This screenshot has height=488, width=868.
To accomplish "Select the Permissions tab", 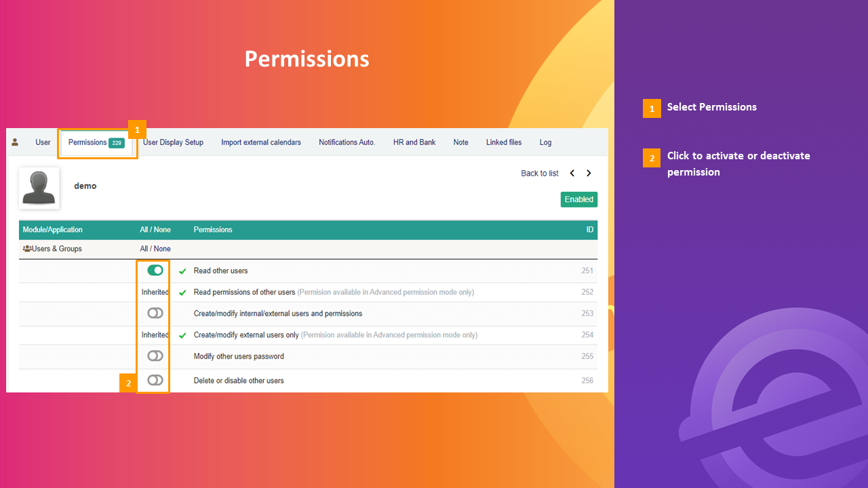I will pyautogui.click(x=87, y=142).
